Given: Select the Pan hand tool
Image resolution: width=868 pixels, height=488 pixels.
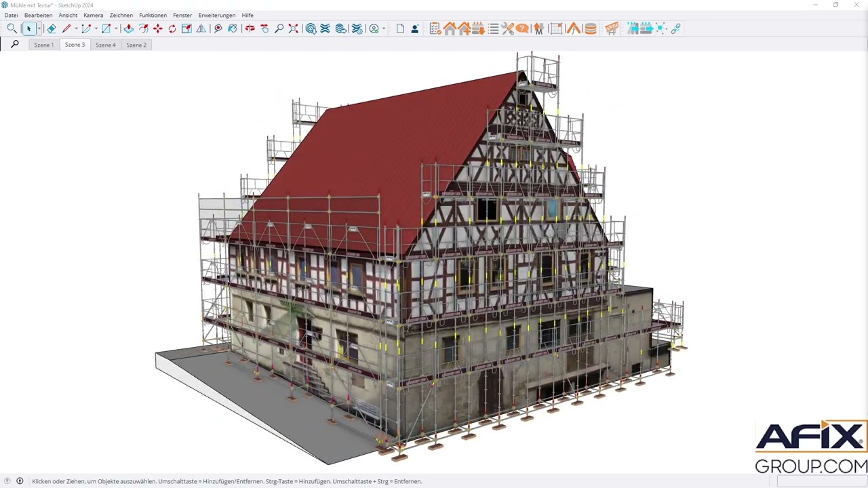Looking at the screenshot, I should [264, 28].
